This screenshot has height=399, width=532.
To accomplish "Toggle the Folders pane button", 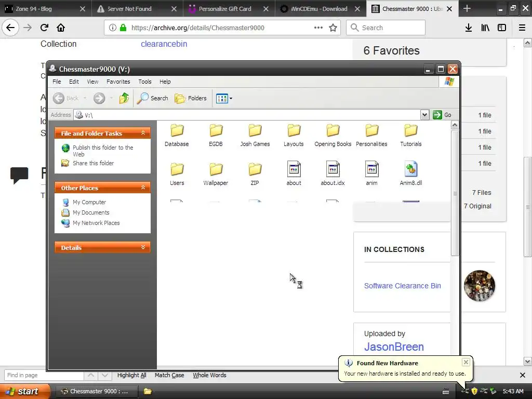I will pyautogui.click(x=191, y=98).
